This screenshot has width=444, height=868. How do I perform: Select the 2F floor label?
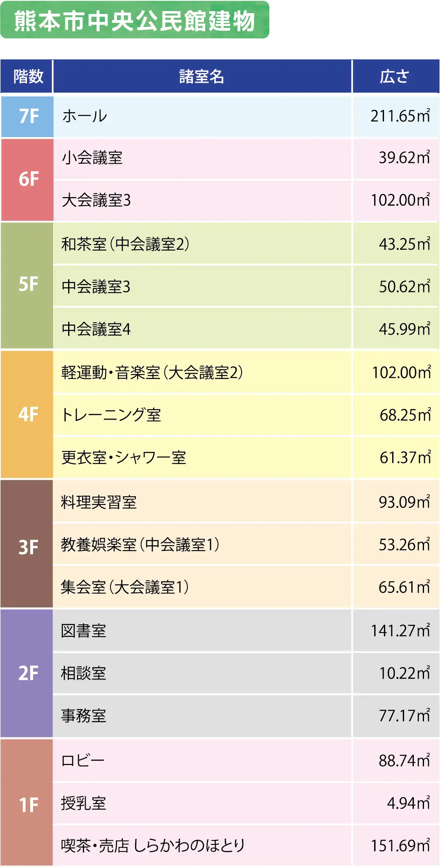coord(28,673)
